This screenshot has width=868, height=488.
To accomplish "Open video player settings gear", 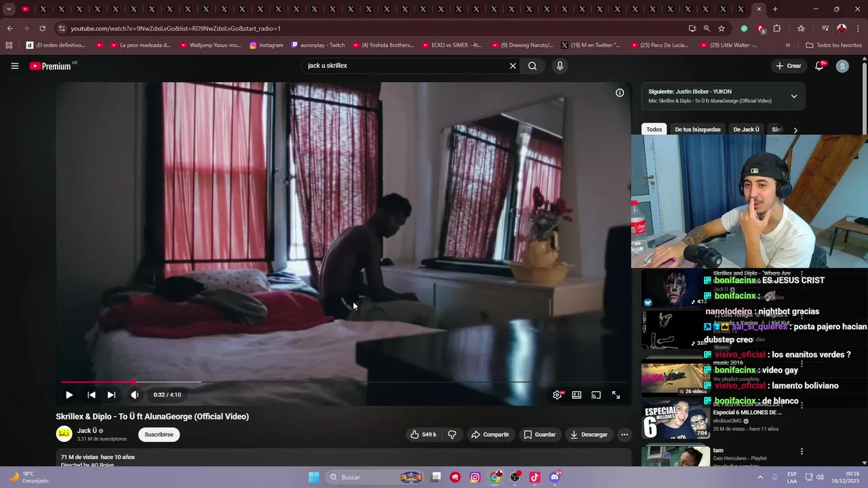I will tap(557, 394).
